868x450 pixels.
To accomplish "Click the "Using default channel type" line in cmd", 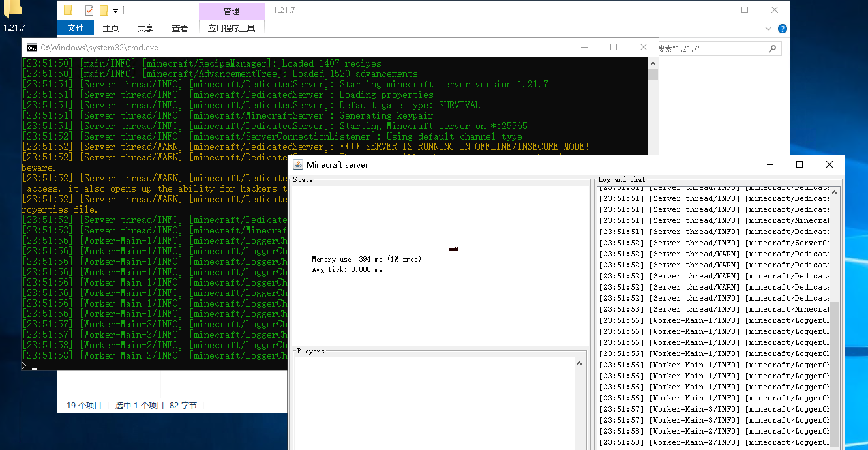I will coord(272,136).
